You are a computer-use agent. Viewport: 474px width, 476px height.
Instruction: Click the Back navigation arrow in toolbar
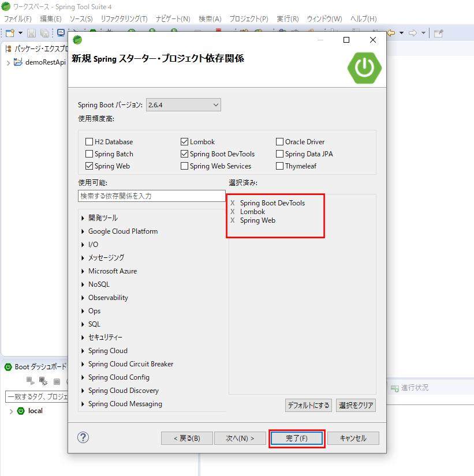(391, 33)
